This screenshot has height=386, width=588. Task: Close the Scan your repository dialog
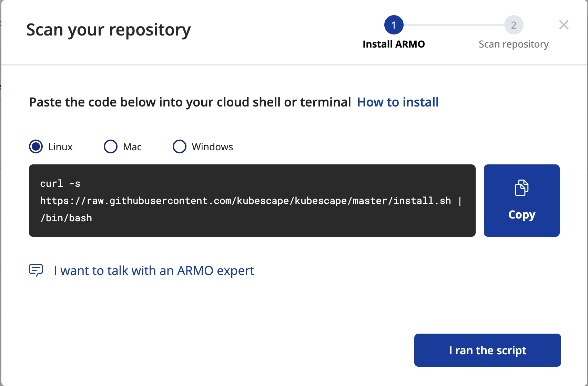tap(564, 25)
